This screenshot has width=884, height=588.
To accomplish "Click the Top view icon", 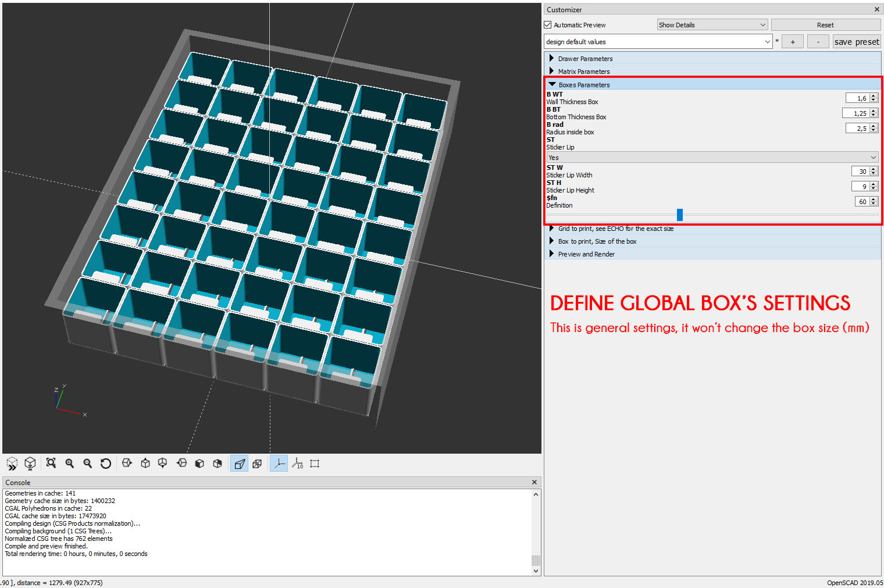I will coord(145,464).
